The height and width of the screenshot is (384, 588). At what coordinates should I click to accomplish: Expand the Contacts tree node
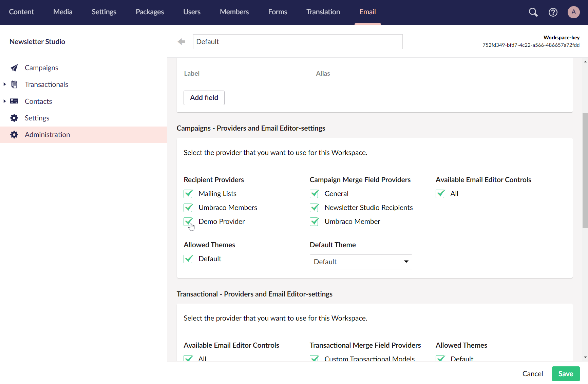[4, 101]
